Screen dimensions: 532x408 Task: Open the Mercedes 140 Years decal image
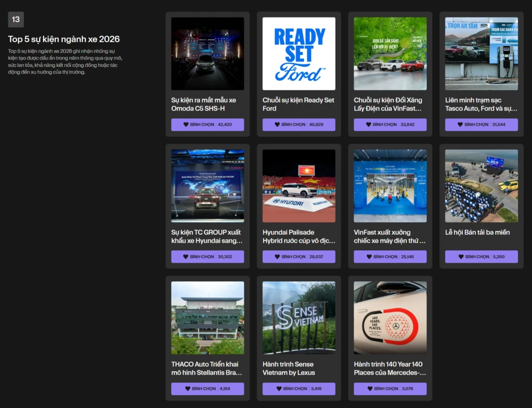[x=390, y=318]
